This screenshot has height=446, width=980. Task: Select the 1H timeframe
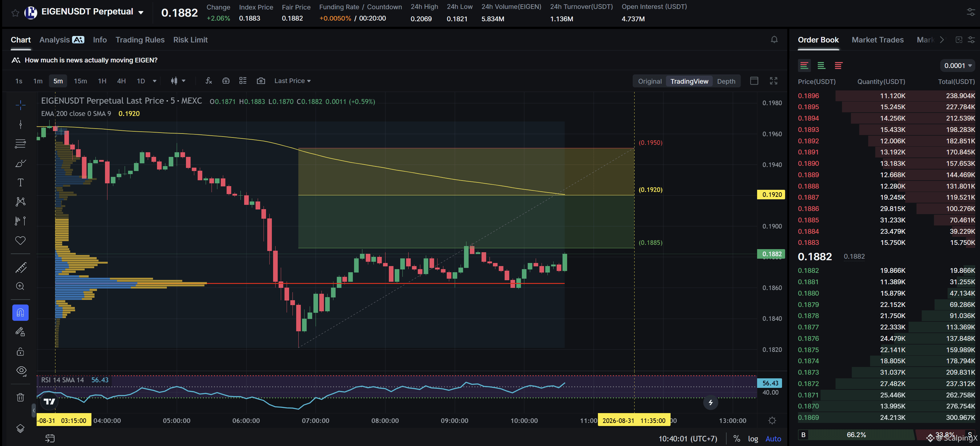point(102,81)
